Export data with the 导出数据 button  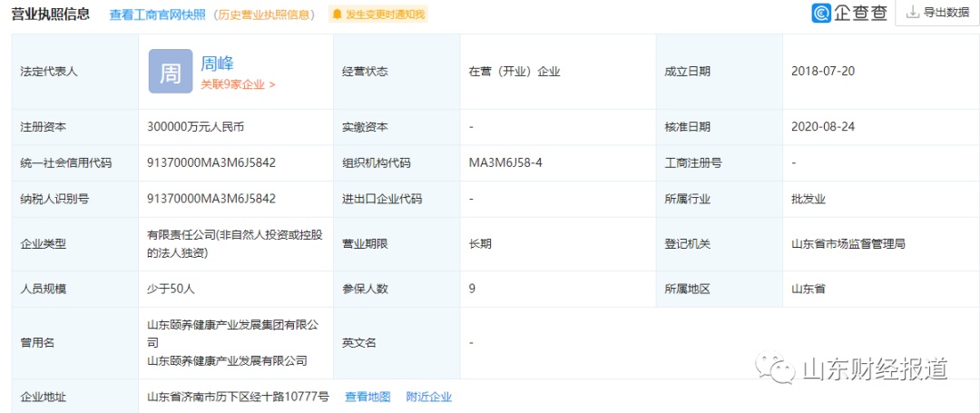(937, 13)
